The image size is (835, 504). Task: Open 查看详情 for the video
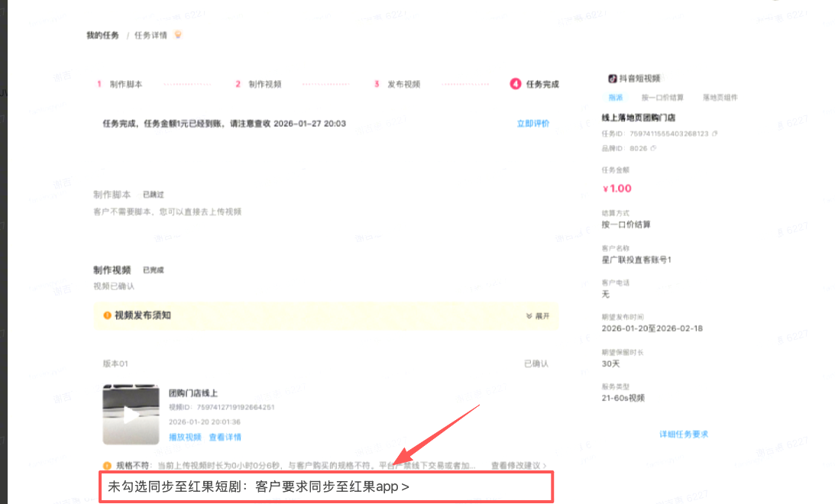pos(225,438)
